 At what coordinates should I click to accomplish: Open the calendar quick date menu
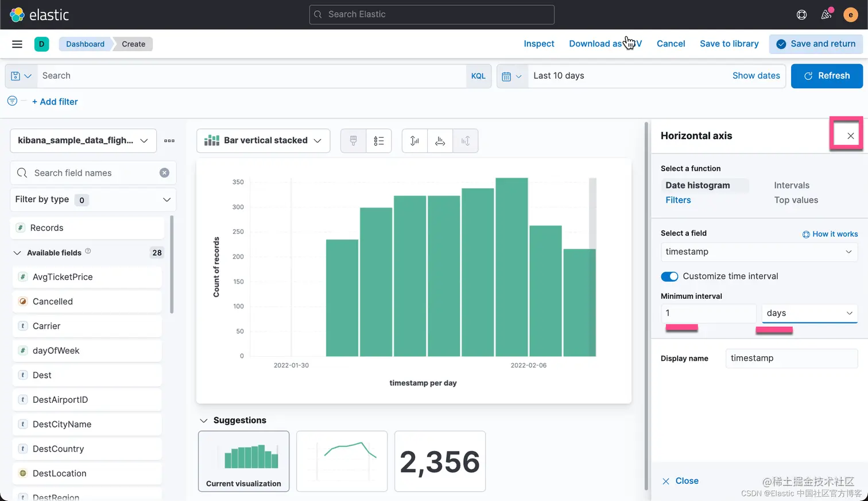[x=511, y=76]
